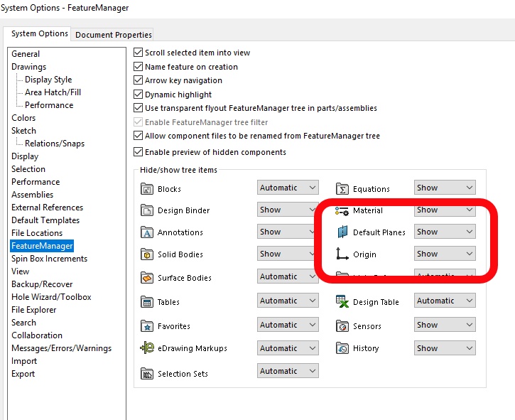This screenshot has width=515, height=420.
Task: Select Assemblies in the options list
Action: (x=32, y=195)
